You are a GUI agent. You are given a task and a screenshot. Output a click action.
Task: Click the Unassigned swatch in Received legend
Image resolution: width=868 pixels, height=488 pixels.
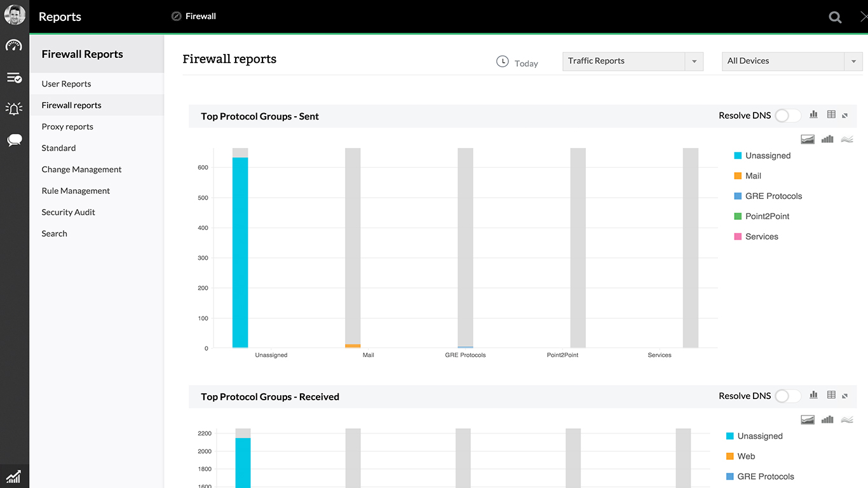[x=729, y=436]
